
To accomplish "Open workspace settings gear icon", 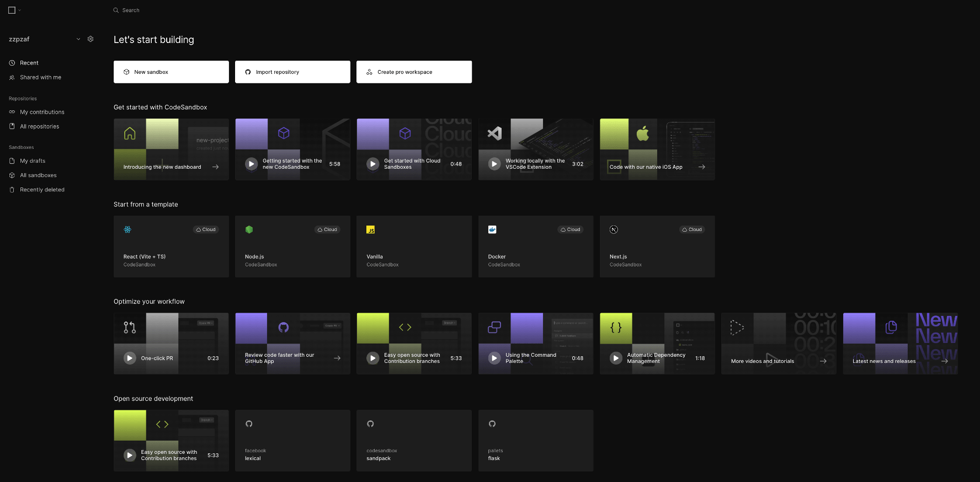I will (x=90, y=39).
